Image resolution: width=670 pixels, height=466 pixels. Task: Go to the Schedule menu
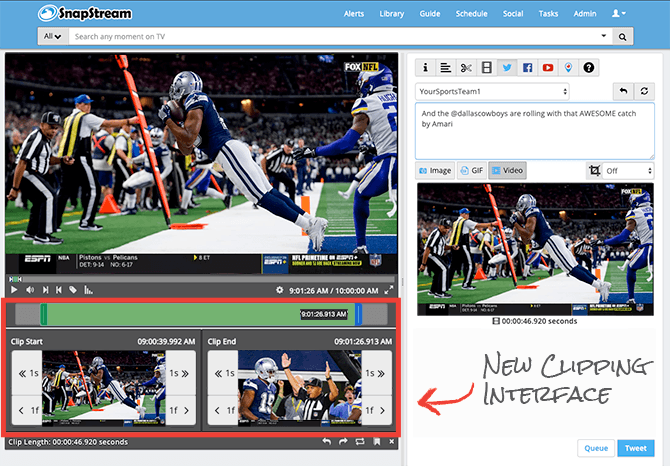click(471, 14)
